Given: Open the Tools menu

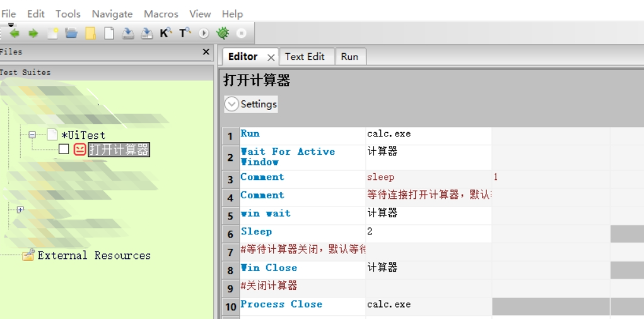Looking at the screenshot, I should 68,14.
